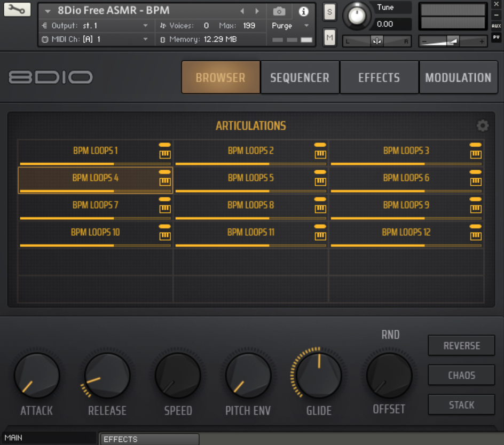Click the Tune knob
The width and height of the screenshot is (504, 445).
coord(357,15)
